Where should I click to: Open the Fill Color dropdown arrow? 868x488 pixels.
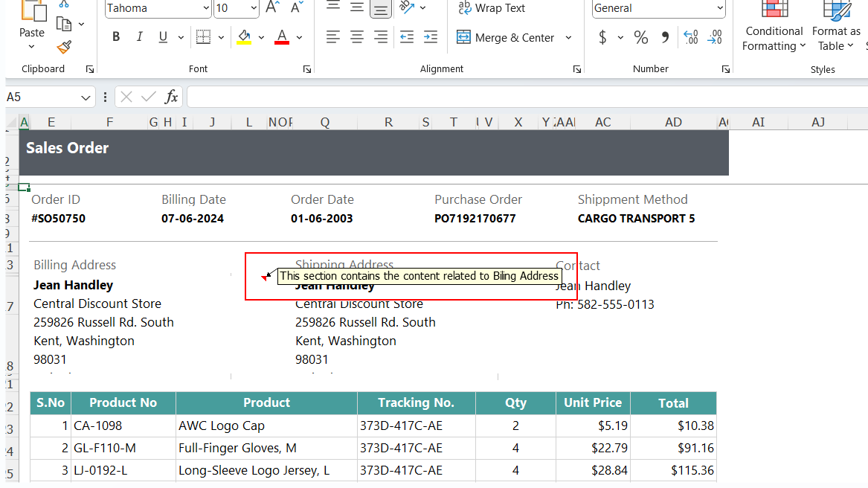(x=261, y=38)
